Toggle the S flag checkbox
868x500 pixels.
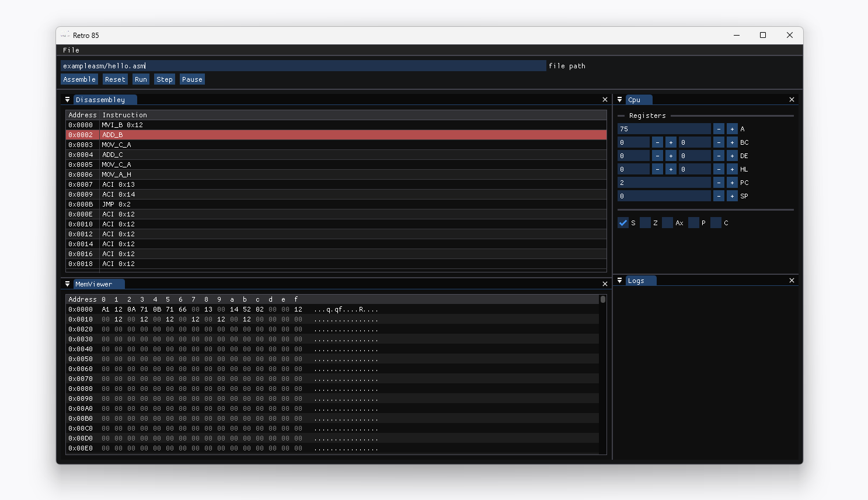[623, 223]
